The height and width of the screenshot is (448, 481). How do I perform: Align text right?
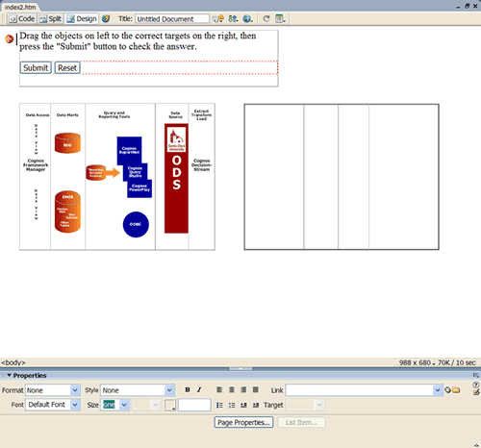coord(243,389)
